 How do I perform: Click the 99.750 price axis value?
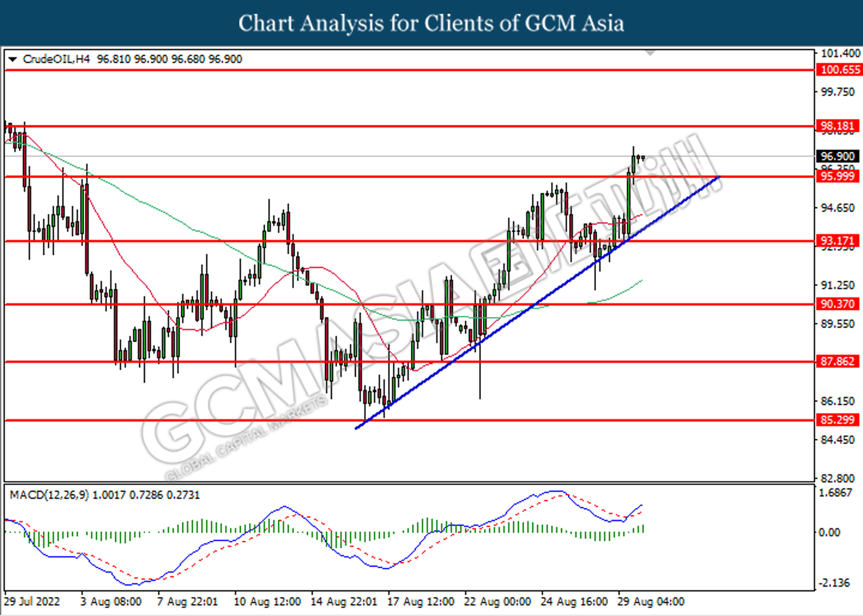coord(838,92)
